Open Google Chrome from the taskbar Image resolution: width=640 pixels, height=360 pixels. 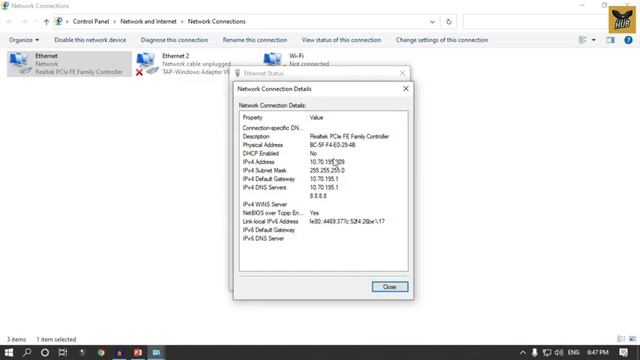[x=101, y=352]
